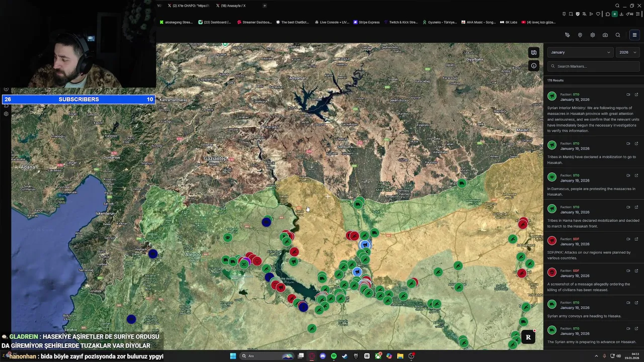This screenshot has width=644, height=362.
Task: Select red SDF icon of SDF/PKK attacks entry
Action: pyautogui.click(x=552, y=241)
